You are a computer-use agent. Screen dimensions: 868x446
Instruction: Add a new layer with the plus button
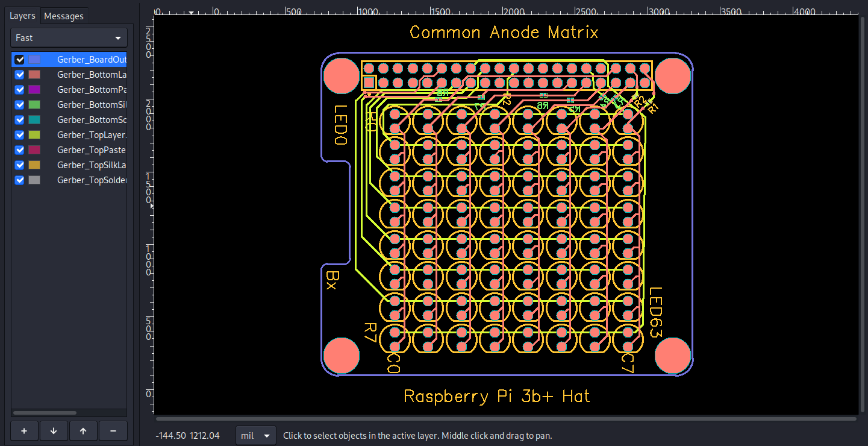coord(24,431)
